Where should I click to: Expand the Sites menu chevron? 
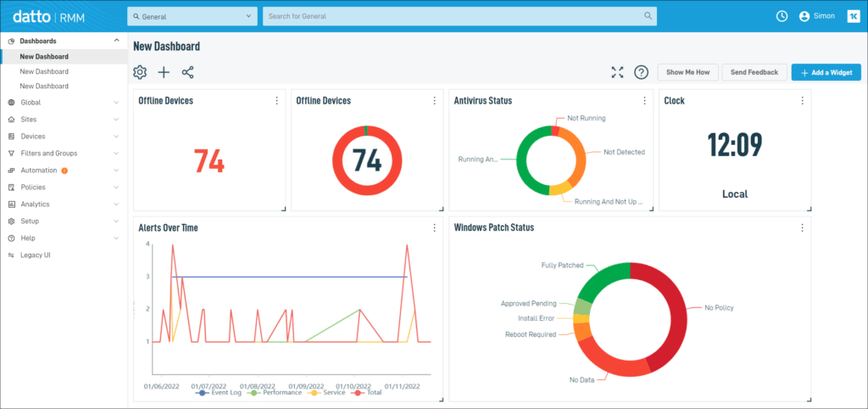click(116, 119)
